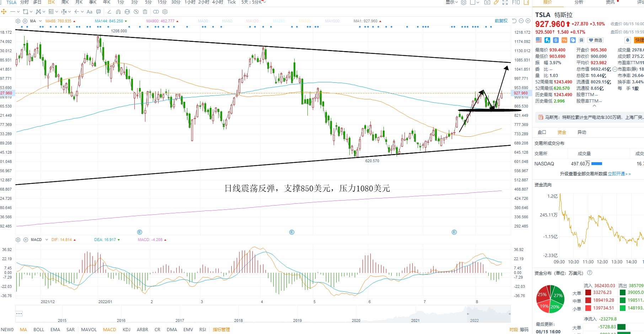The height and width of the screenshot is (334, 644).
Task: Pick the brush drawing tool in the toolbar
Action: tap(109, 12)
